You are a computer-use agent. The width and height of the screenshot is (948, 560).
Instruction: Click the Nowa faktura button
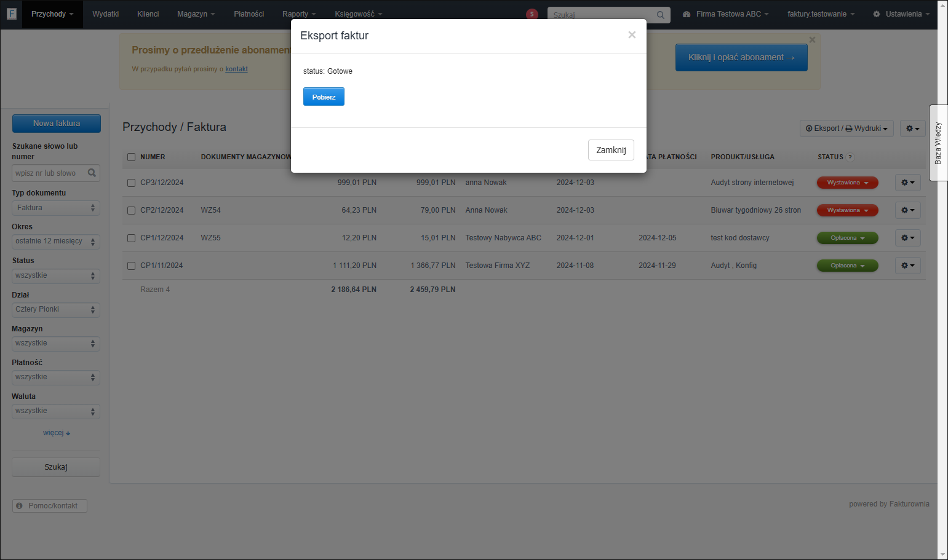pyautogui.click(x=57, y=123)
